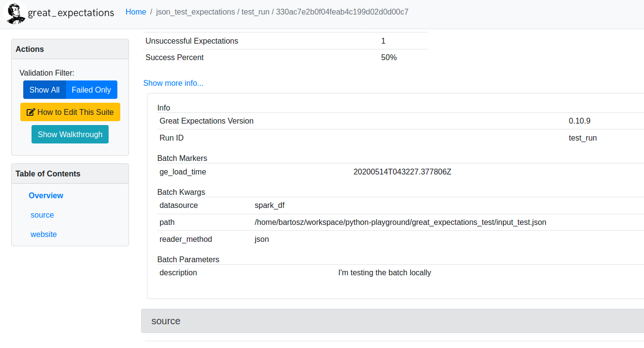This screenshot has width=644, height=348.
Task: Click the Table of Contents panel header
Action: tap(70, 174)
